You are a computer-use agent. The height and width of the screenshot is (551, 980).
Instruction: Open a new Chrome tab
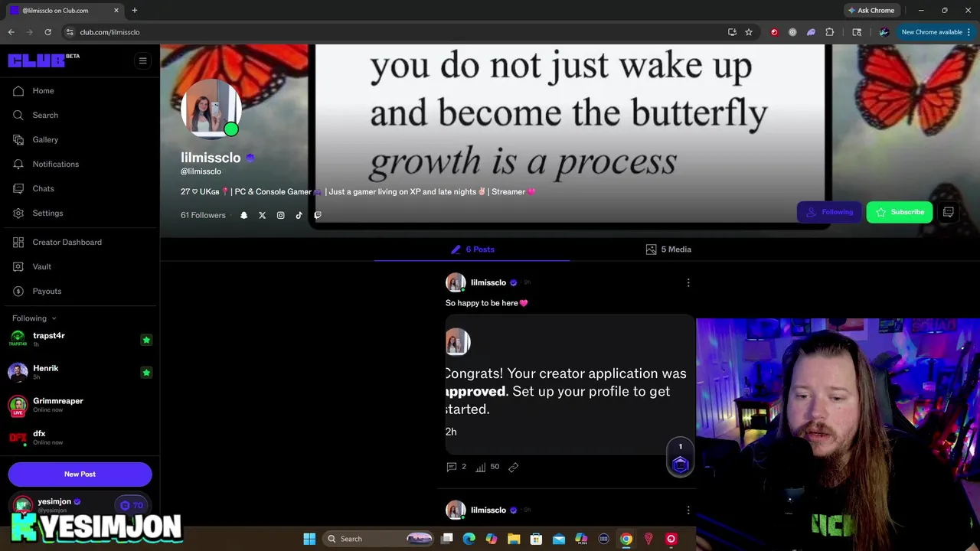(x=134, y=11)
